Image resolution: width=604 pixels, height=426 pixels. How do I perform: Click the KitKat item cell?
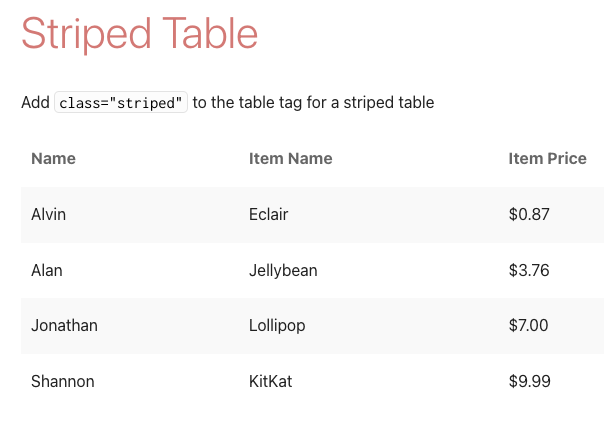click(270, 381)
